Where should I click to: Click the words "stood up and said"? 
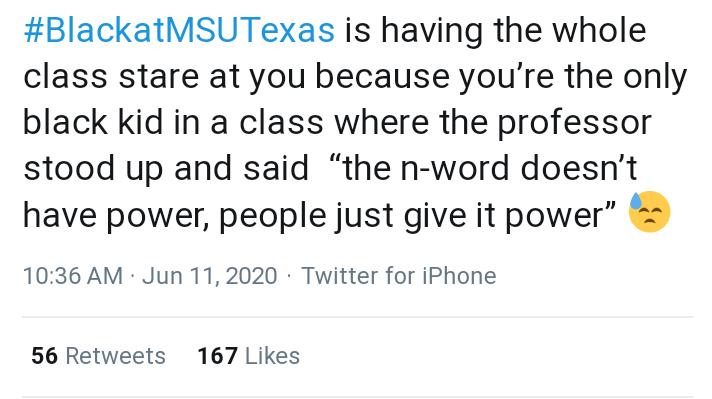pyautogui.click(x=166, y=168)
